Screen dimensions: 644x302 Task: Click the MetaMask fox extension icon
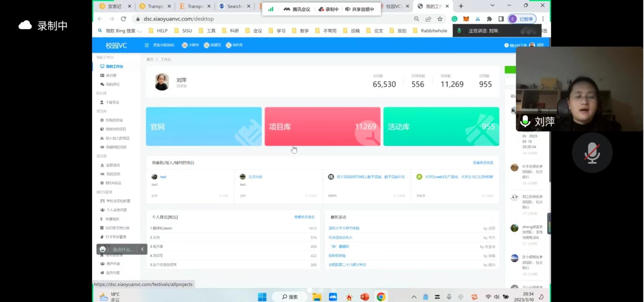pyautogui.click(x=466, y=19)
